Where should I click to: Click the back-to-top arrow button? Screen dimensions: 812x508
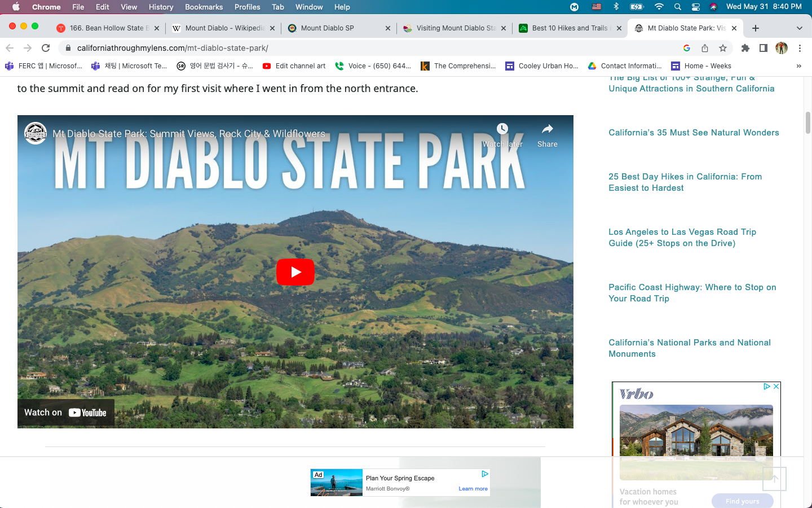pos(775,479)
